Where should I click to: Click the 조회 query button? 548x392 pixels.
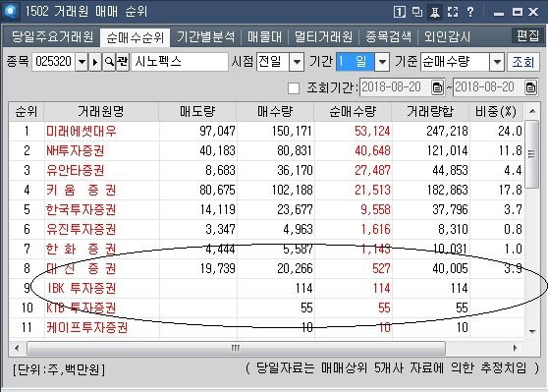pos(522,62)
